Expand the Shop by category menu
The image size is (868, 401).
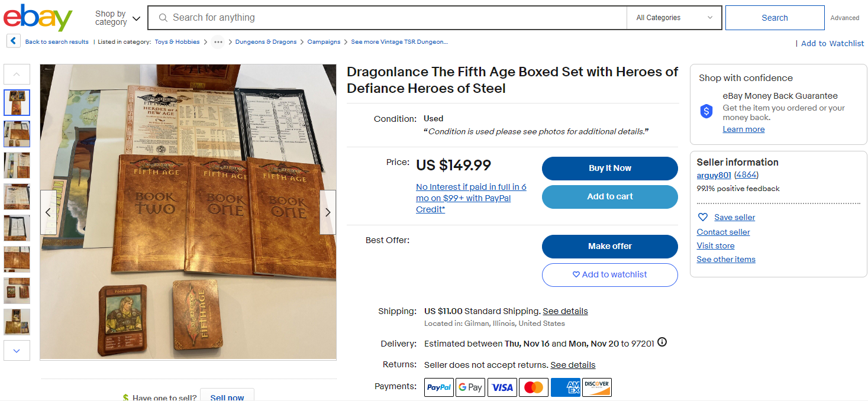[118, 18]
